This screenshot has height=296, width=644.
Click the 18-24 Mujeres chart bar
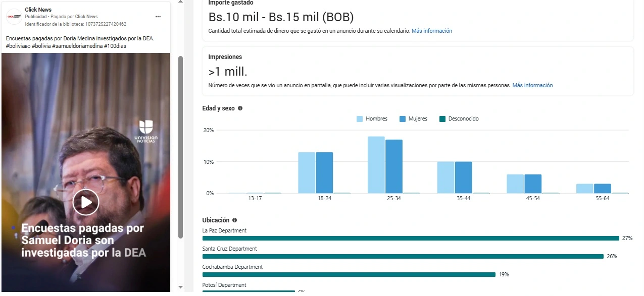[x=324, y=172]
